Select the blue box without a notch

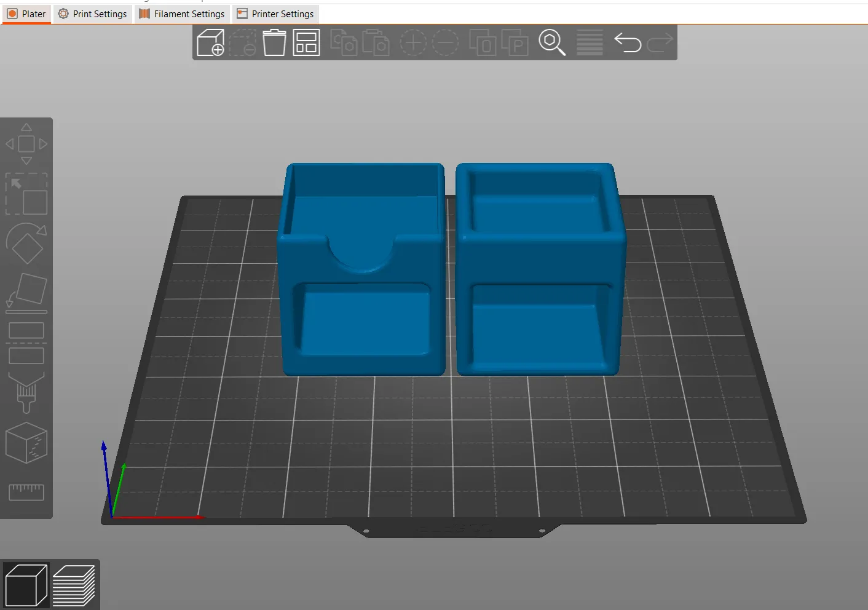click(x=540, y=269)
